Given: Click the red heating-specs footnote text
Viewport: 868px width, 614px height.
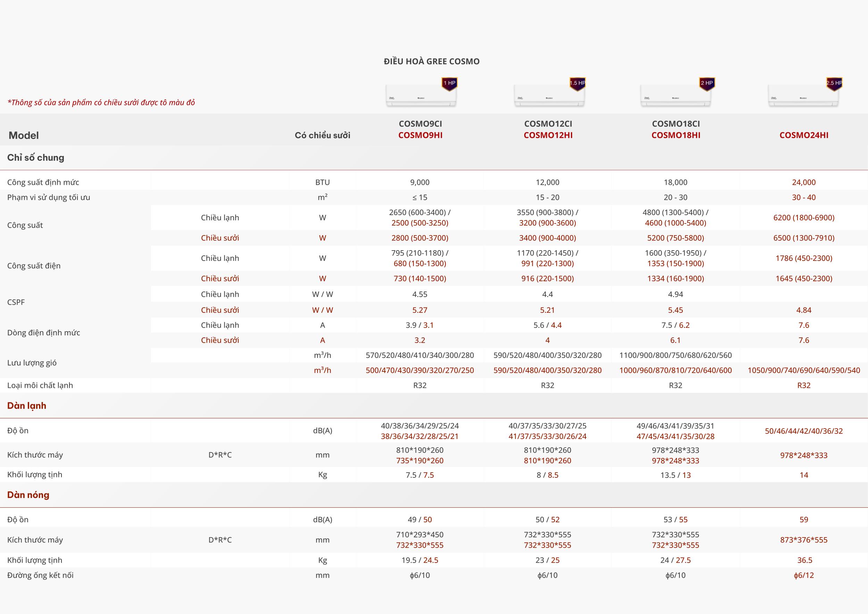Looking at the screenshot, I should pos(101,103).
